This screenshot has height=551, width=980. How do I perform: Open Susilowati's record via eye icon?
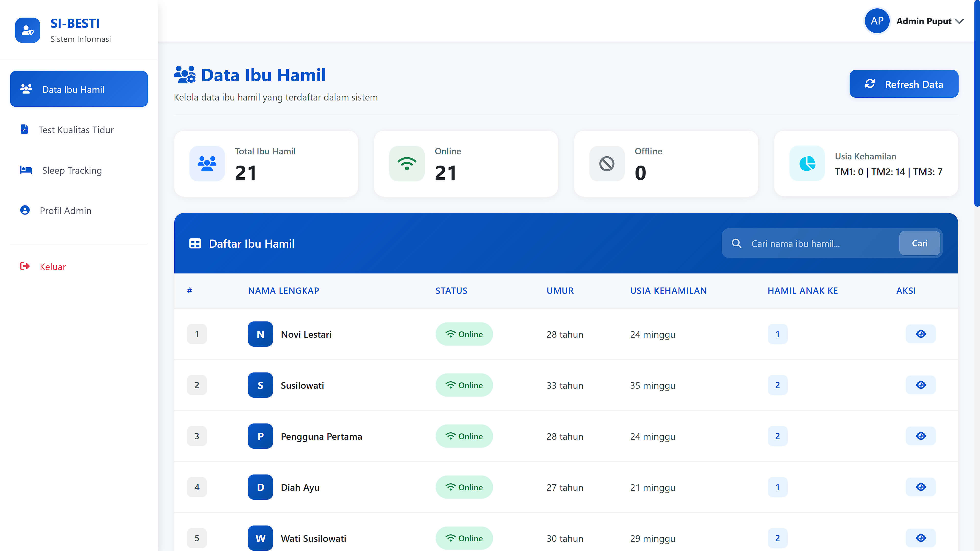(x=921, y=385)
